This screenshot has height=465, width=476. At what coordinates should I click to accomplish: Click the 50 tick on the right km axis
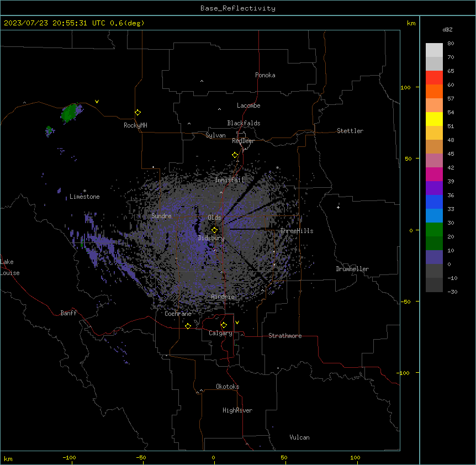click(x=408, y=158)
